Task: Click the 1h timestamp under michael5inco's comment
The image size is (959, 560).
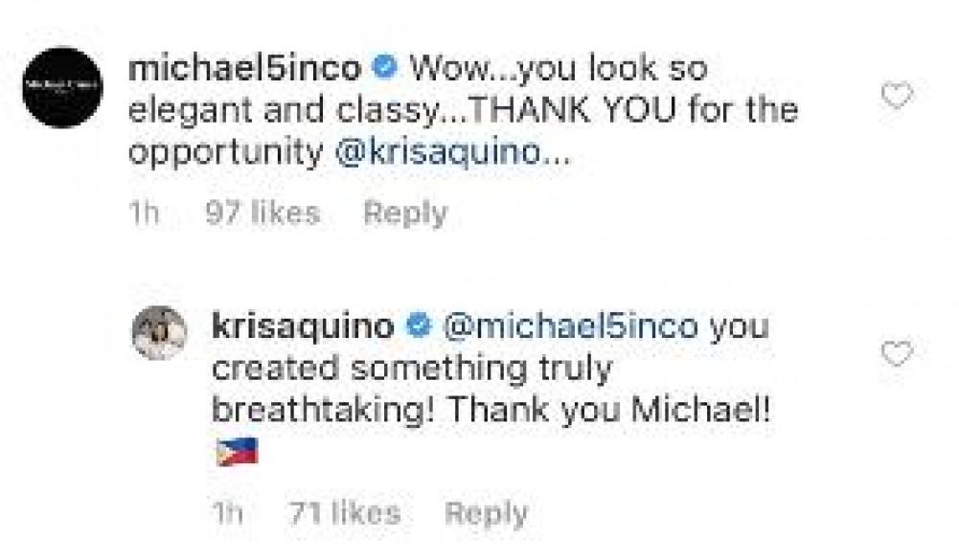Action: point(144,213)
